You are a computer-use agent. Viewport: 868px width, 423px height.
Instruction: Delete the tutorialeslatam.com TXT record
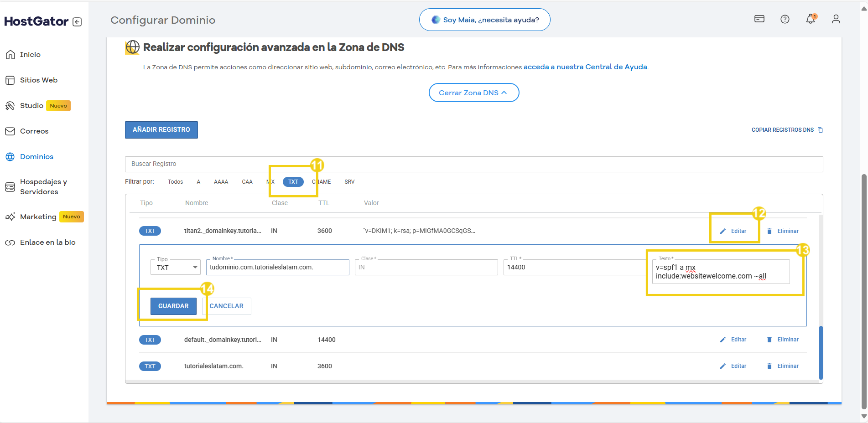coord(783,366)
